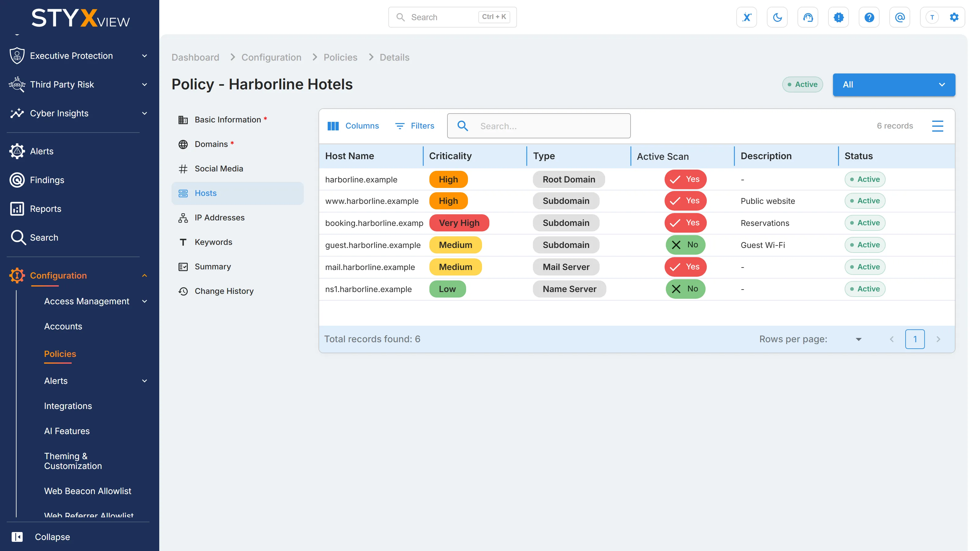Click the IP Addresses network icon
The width and height of the screenshot is (980, 551).
pos(183,218)
